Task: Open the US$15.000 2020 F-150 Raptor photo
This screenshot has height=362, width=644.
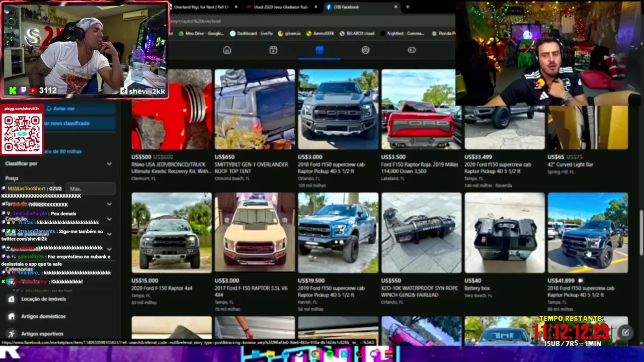Action: click(x=172, y=233)
